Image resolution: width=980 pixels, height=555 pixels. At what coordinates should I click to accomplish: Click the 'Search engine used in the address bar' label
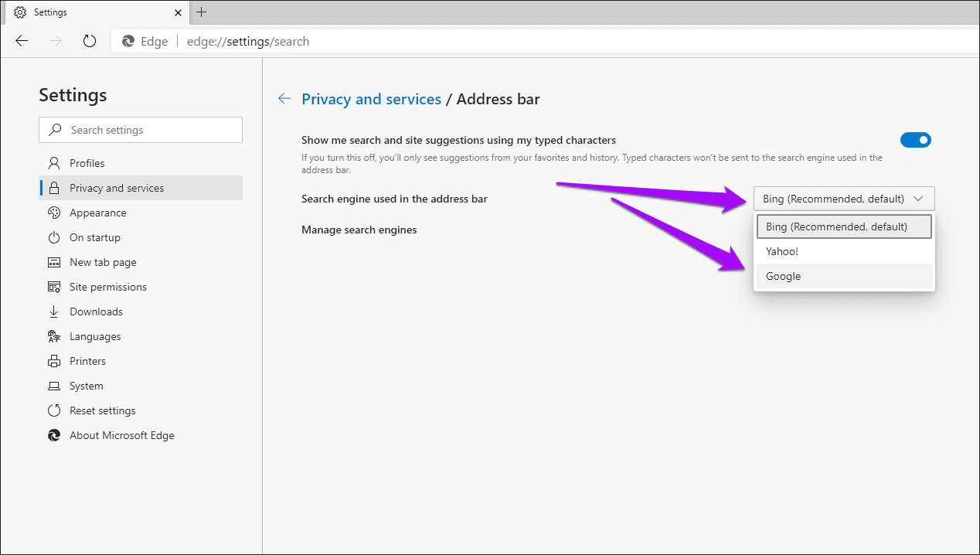(394, 199)
